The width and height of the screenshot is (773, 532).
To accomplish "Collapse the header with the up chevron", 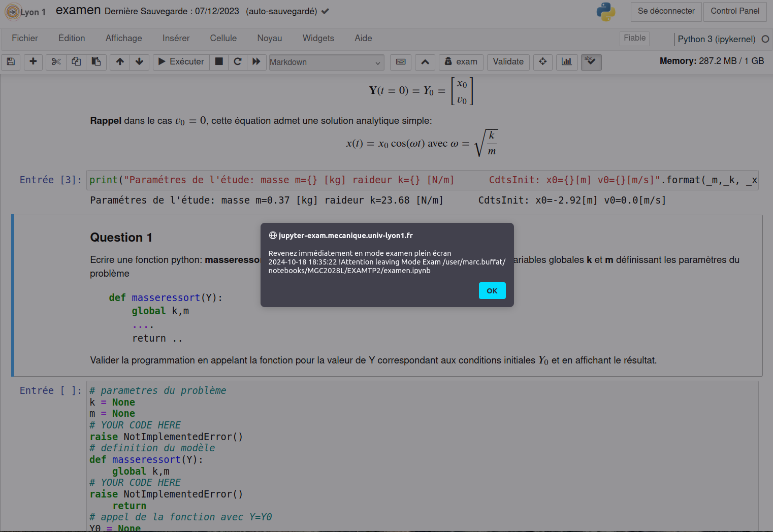I will pos(425,62).
